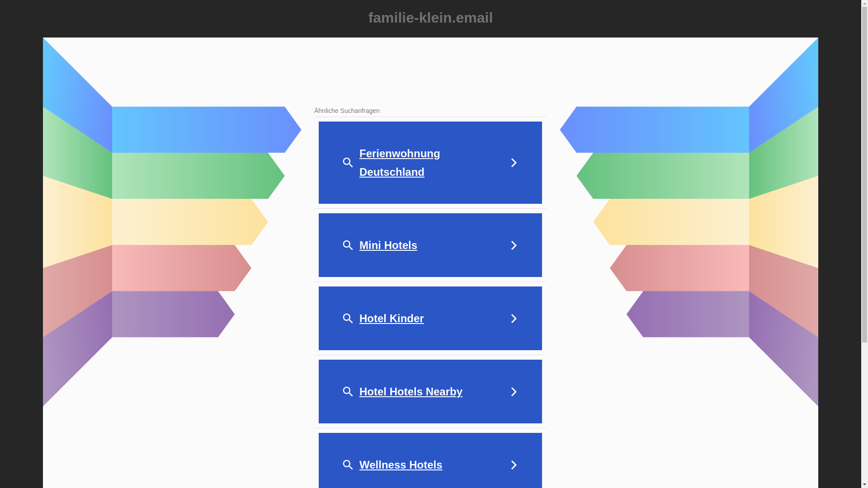Click the familie-klein.email page title
Image resolution: width=868 pixels, height=488 pixels.
pyautogui.click(x=430, y=18)
